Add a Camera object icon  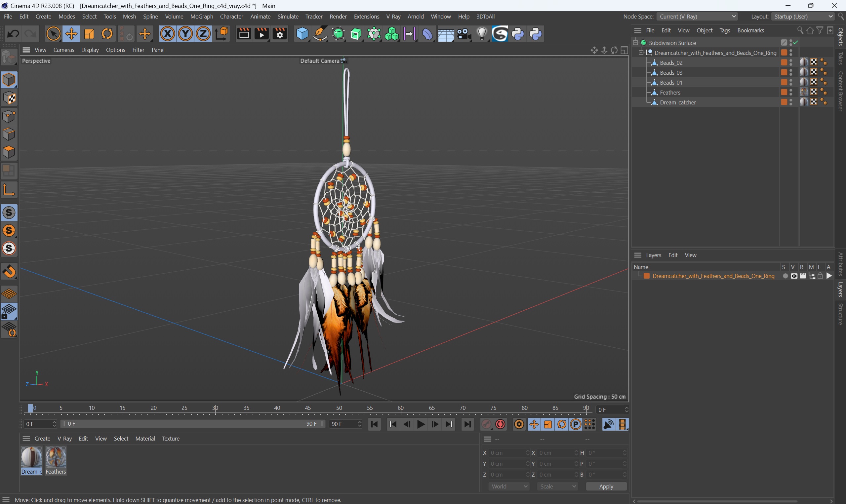pyautogui.click(x=464, y=34)
